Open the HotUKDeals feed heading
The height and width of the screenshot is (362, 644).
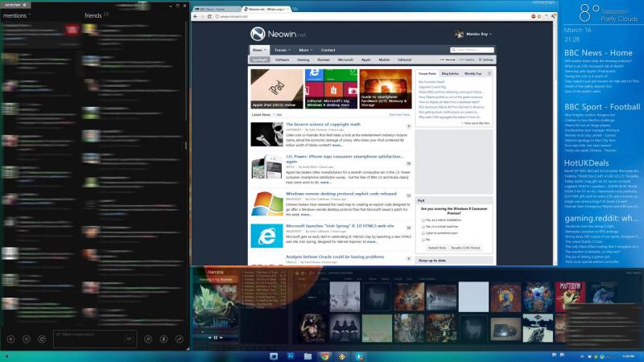(586, 162)
